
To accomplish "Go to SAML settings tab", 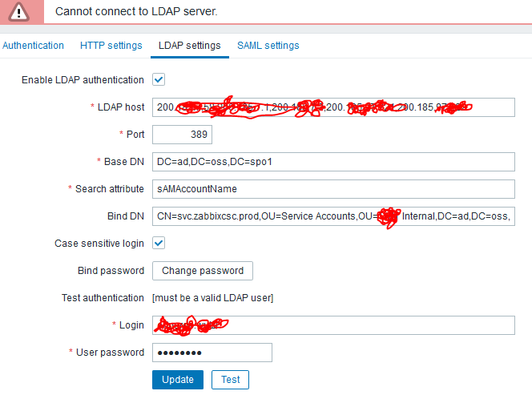I will pyautogui.click(x=268, y=46).
